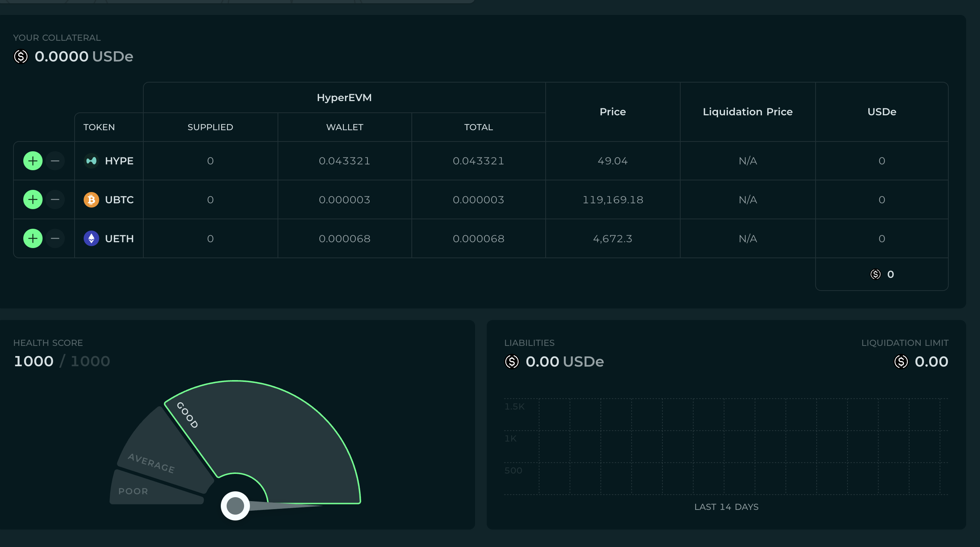Click the orange UBTC bitcoin logo

click(91, 200)
